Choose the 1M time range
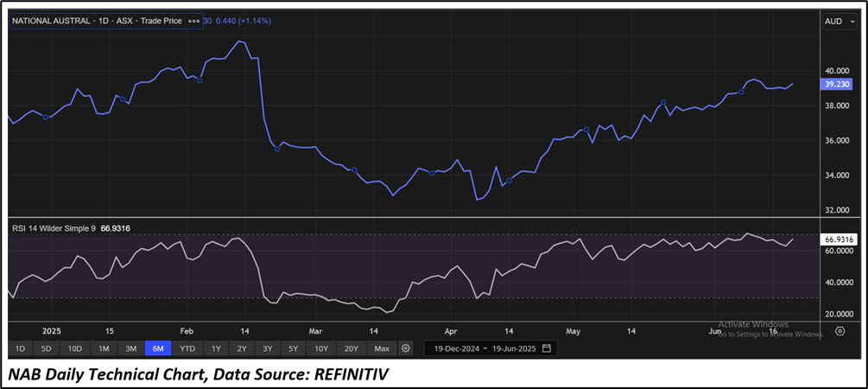 pyautogui.click(x=104, y=348)
